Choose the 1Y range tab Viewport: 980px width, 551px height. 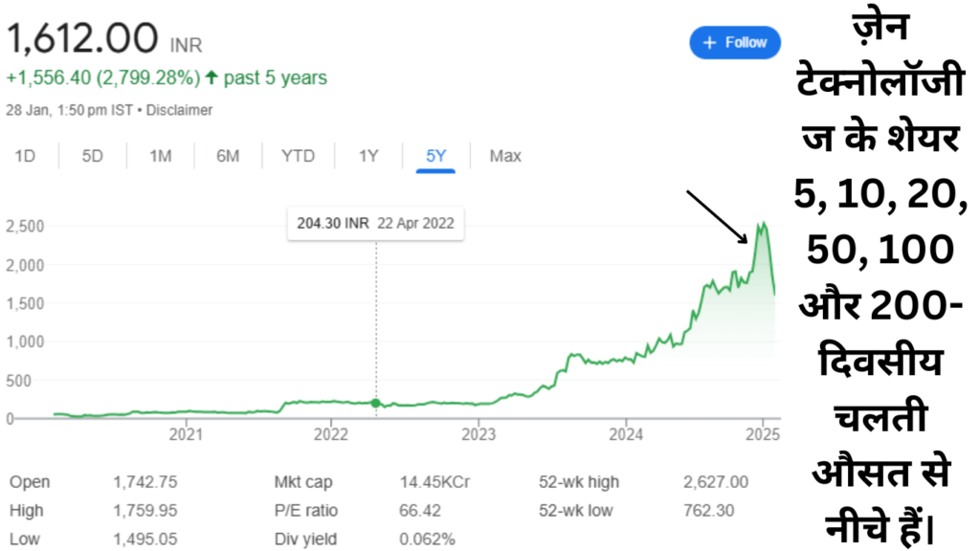(x=368, y=155)
